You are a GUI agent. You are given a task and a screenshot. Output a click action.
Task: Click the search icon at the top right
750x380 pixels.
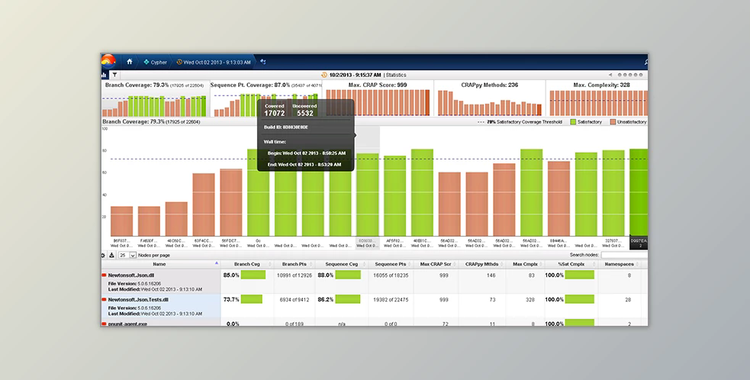pos(646,62)
